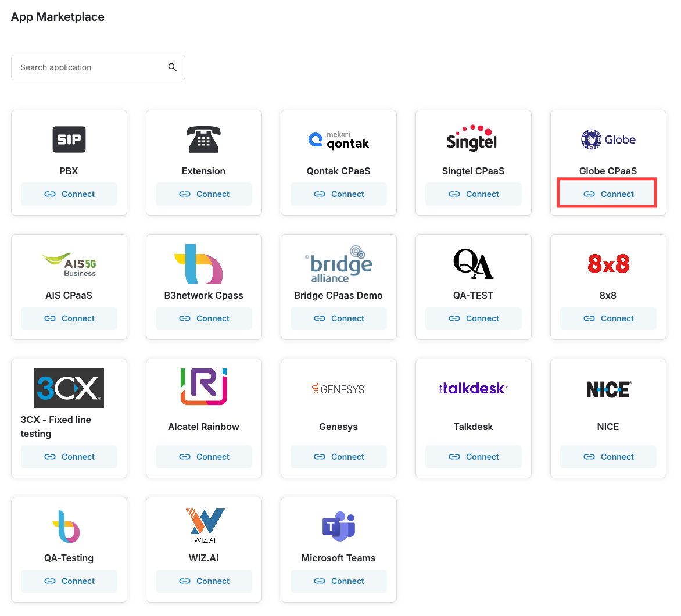
Task: Select the AIS 5G Business logo
Action: (x=69, y=264)
